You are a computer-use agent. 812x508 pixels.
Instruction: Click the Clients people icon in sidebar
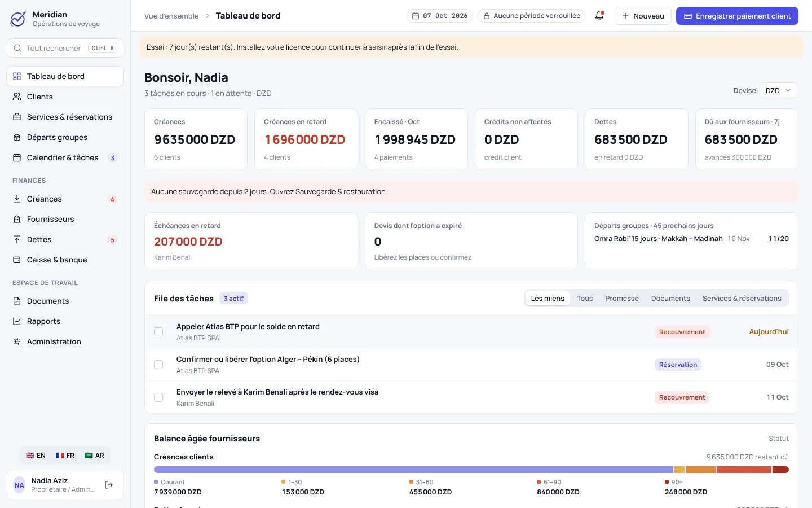pos(17,97)
